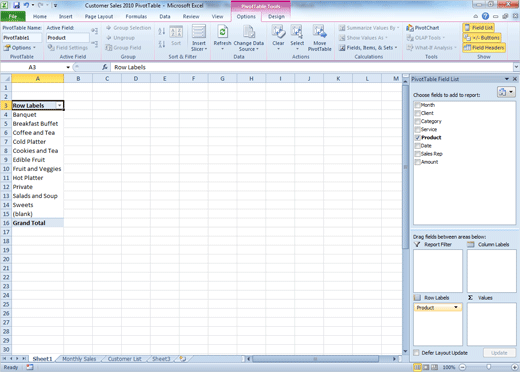Close the PivotTable Field List pane
This screenshot has height=372, width=520.
[x=515, y=79]
